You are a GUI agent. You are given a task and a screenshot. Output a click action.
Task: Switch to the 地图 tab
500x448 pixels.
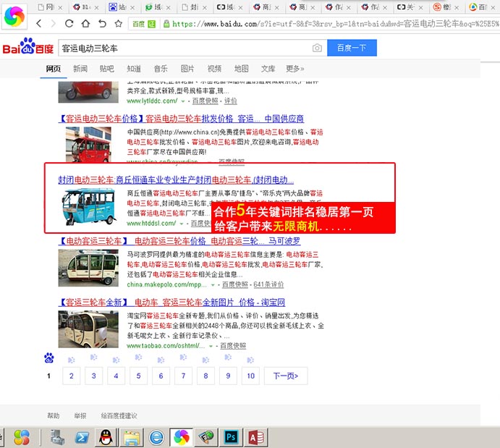pyautogui.click(x=241, y=69)
